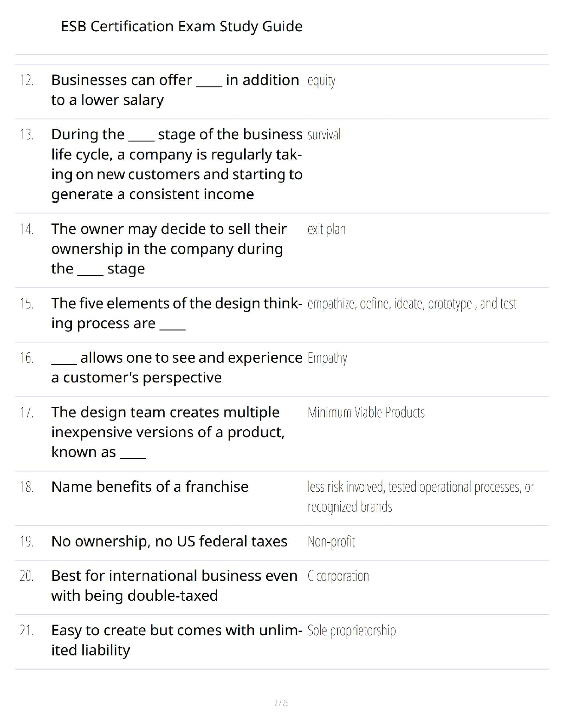Click question 14 about selling ownership

click(169, 249)
